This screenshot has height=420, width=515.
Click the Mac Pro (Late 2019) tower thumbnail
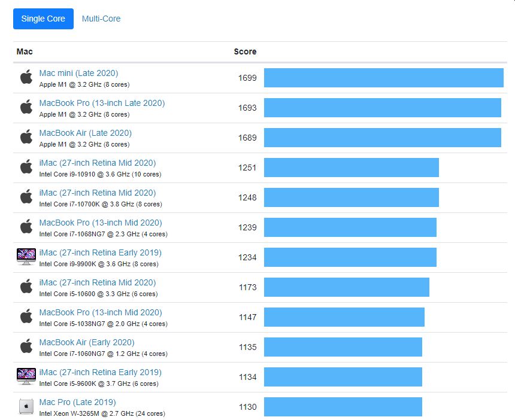coord(26,406)
